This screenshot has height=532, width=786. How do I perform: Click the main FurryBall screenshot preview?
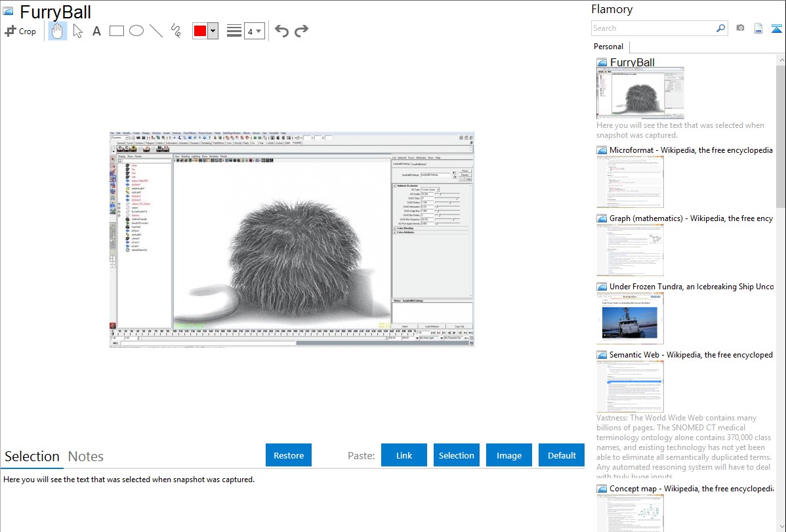pyautogui.click(x=292, y=239)
